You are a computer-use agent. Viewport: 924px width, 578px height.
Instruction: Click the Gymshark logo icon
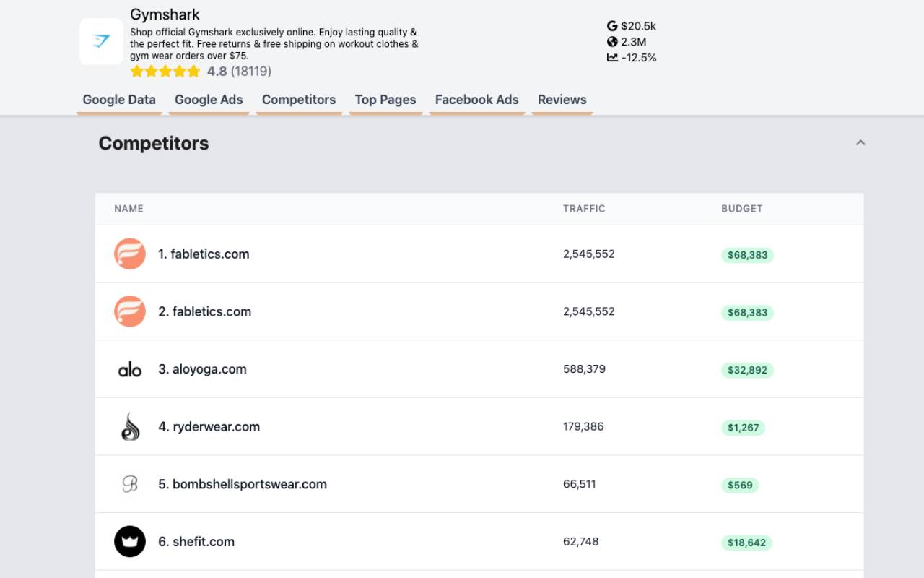point(101,42)
